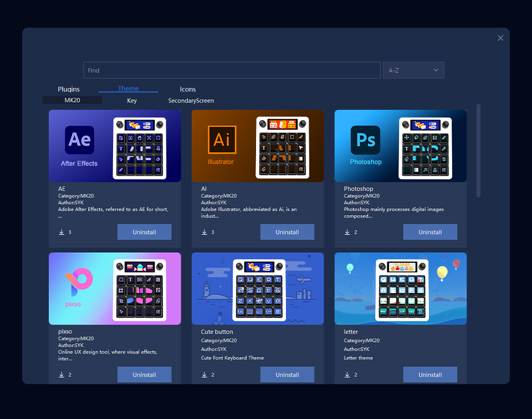Select the Key sub-tab
Image resolution: width=532 pixels, height=419 pixels.
(x=132, y=101)
